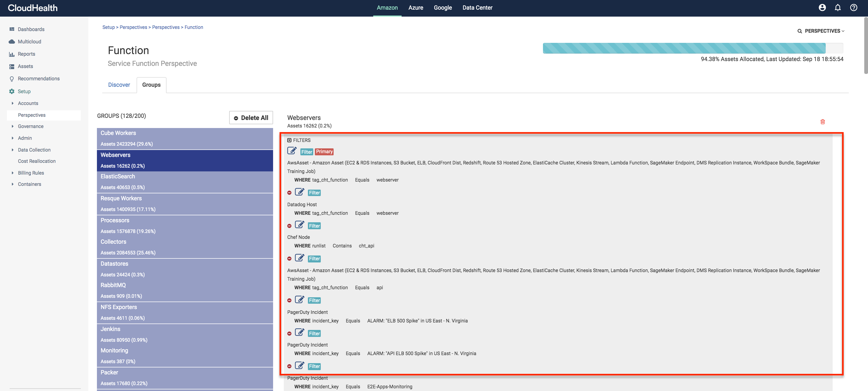This screenshot has height=391, width=868.
Task: Expand the Governance menu item
Action: 13,126
